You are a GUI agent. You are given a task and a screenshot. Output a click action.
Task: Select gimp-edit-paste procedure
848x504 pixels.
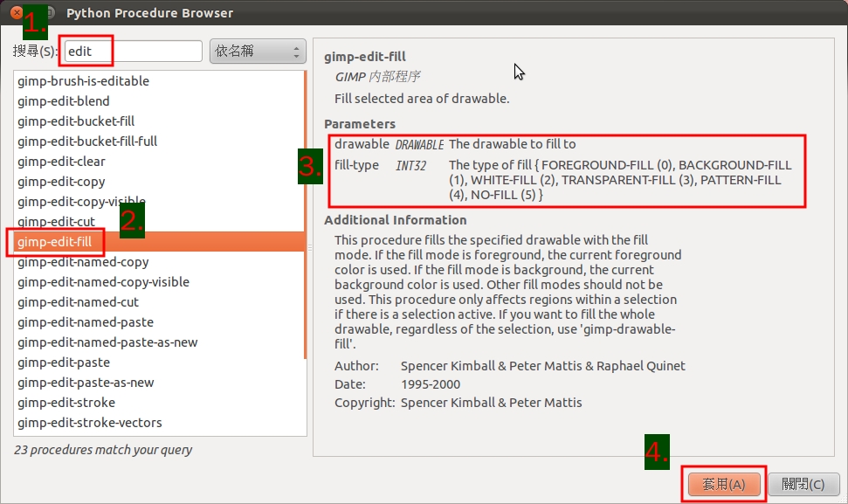159,362
